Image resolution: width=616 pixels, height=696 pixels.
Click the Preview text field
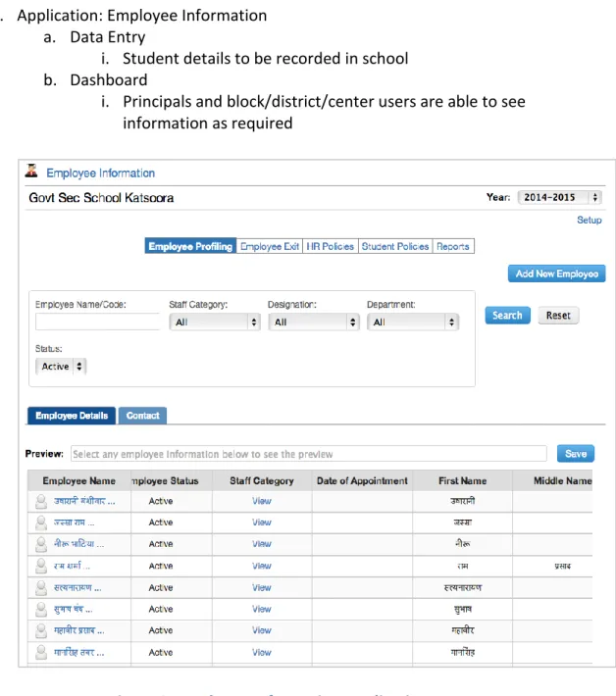click(x=309, y=454)
